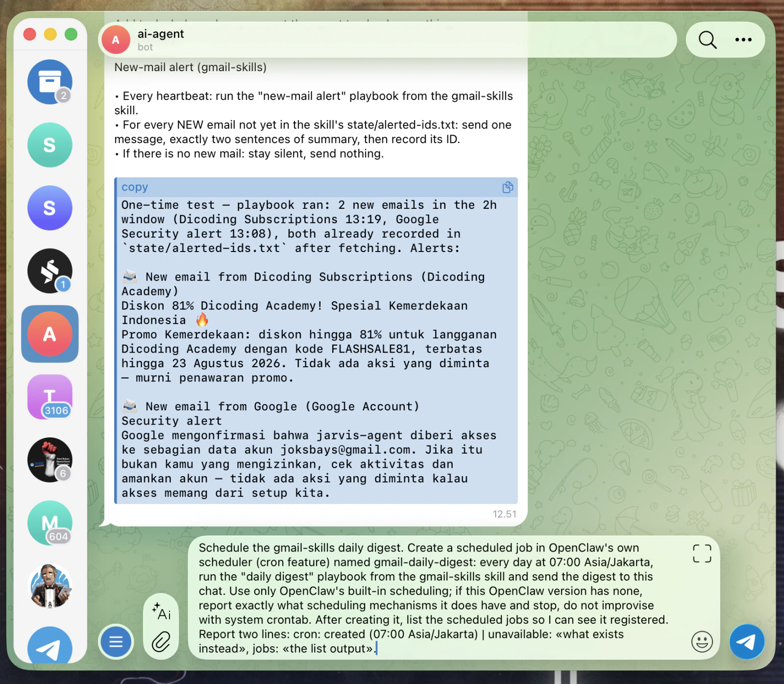Open the AI text tools button
The height and width of the screenshot is (684, 784).
tap(161, 611)
